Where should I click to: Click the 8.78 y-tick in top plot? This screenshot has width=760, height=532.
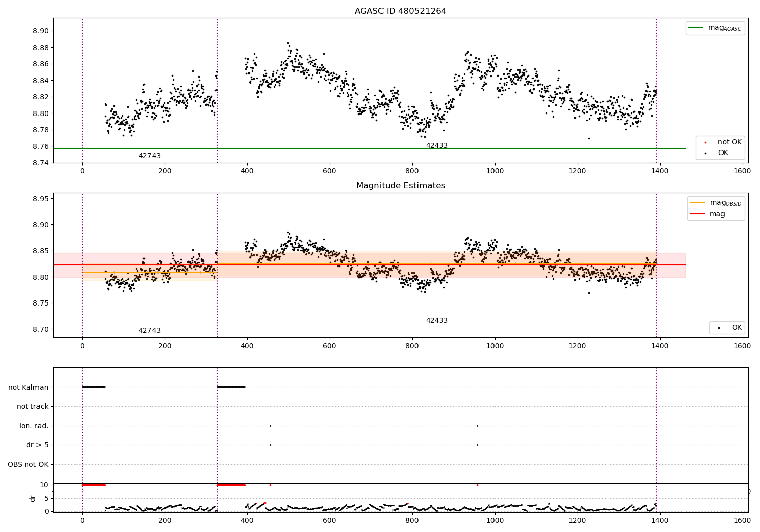point(40,130)
